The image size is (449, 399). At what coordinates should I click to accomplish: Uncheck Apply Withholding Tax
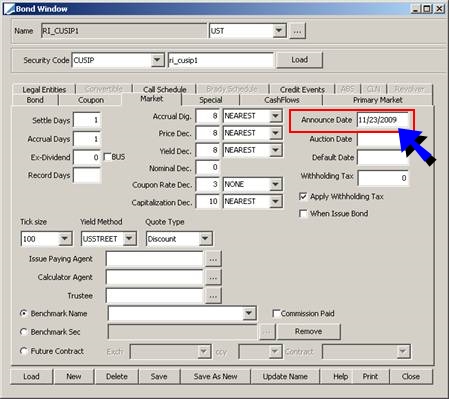tap(303, 196)
